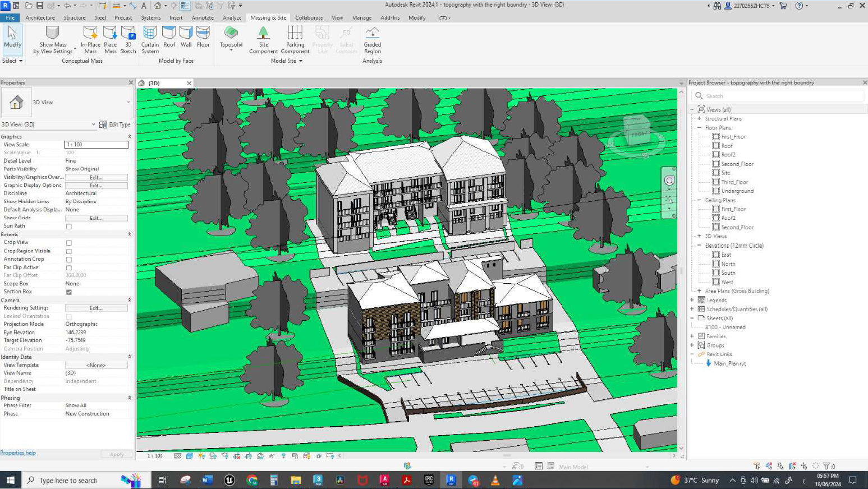Choose the Parking Component tool
This screenshot has width=868, height=489.
coord(295,40)
